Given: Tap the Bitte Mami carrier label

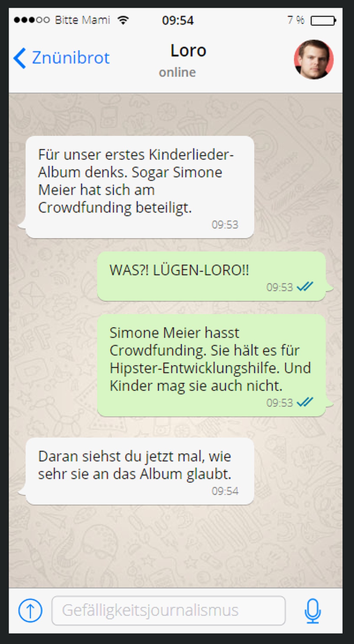Looking at the screenshot, I should coord(82,20).
